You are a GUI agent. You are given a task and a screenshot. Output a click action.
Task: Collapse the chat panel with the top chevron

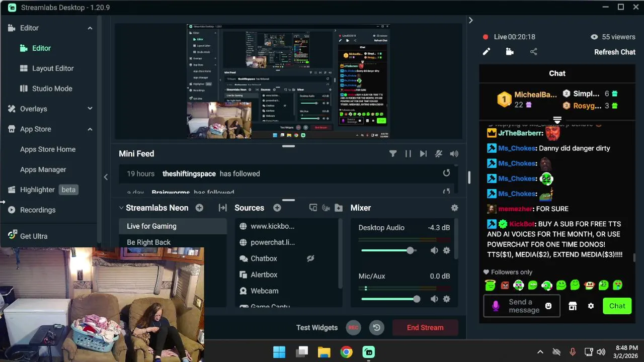(470, 20)
